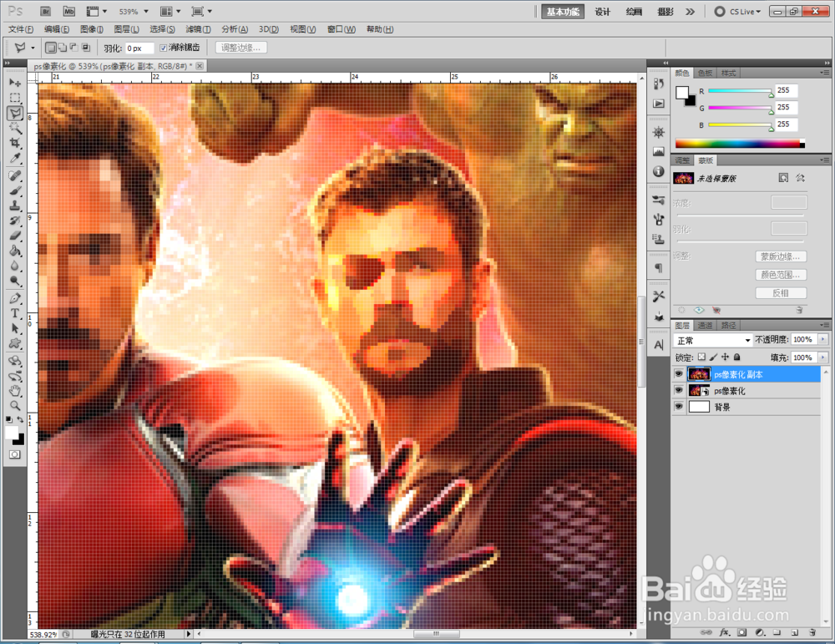Hide the 背景 layer

[678, 407]
